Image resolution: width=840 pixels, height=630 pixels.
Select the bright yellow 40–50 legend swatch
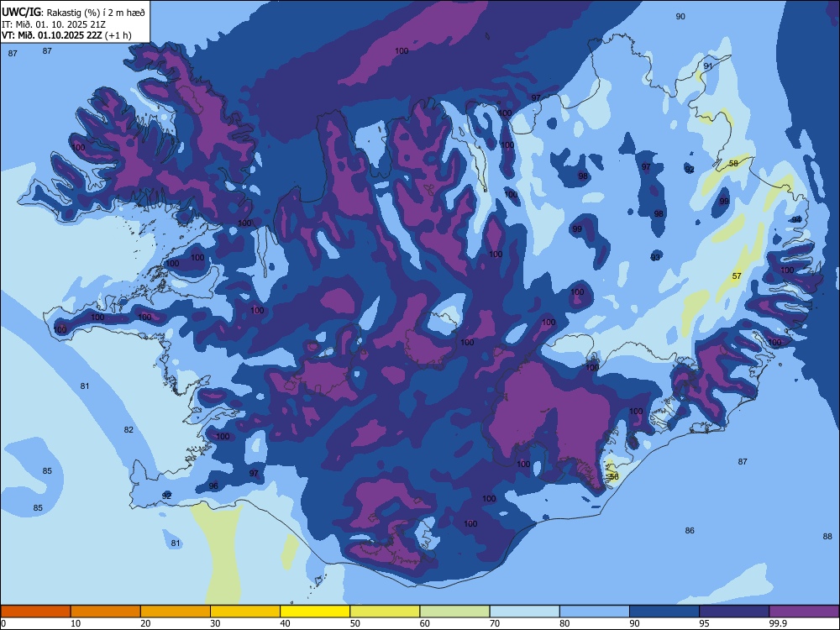(315, 612)
